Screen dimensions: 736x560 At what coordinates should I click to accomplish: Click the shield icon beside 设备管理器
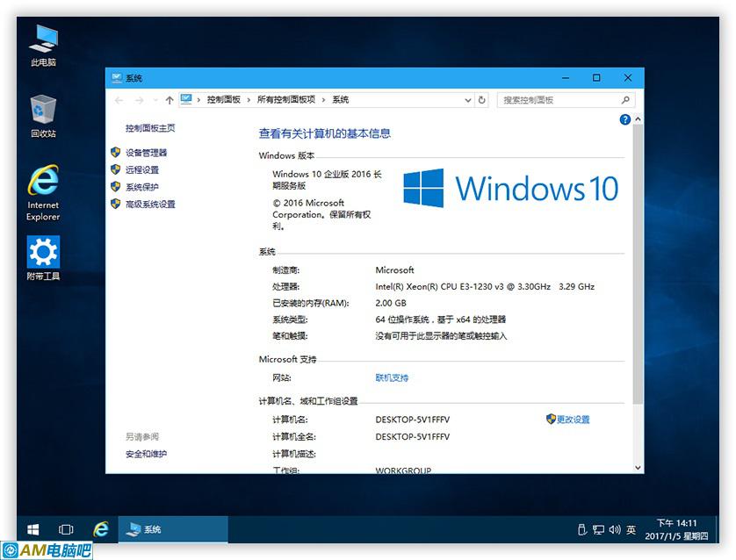point(115,152)
